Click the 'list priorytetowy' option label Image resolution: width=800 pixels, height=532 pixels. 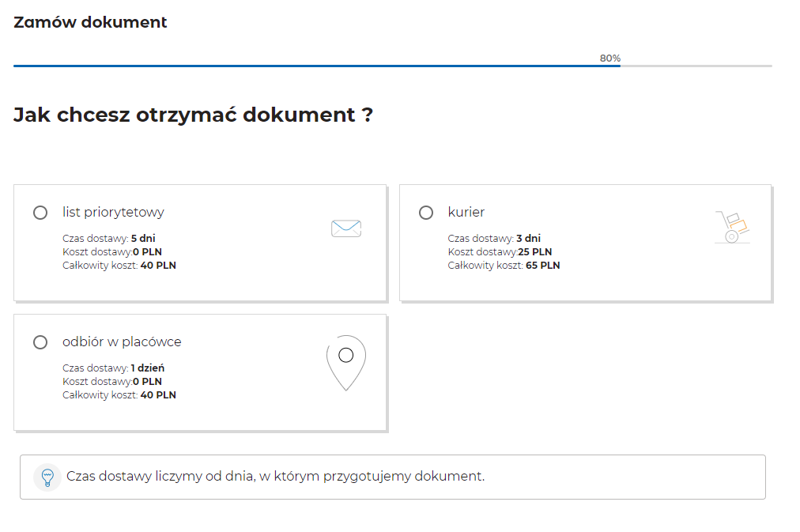[113, 212]
